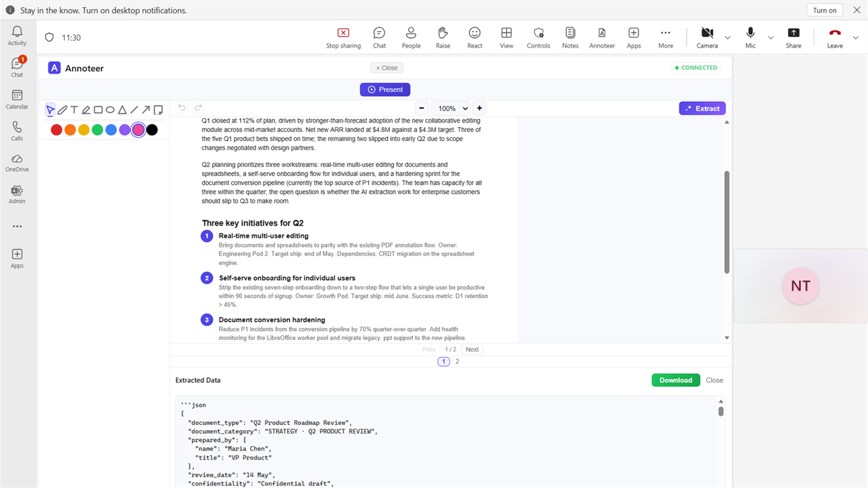This screenshot has width=868, height=488.
Task: Download the extracted data
Action: [x=675, y=380]
